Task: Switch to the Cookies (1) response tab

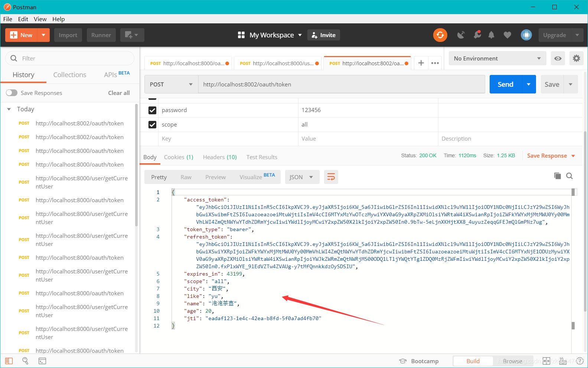Action: point(179,157)
